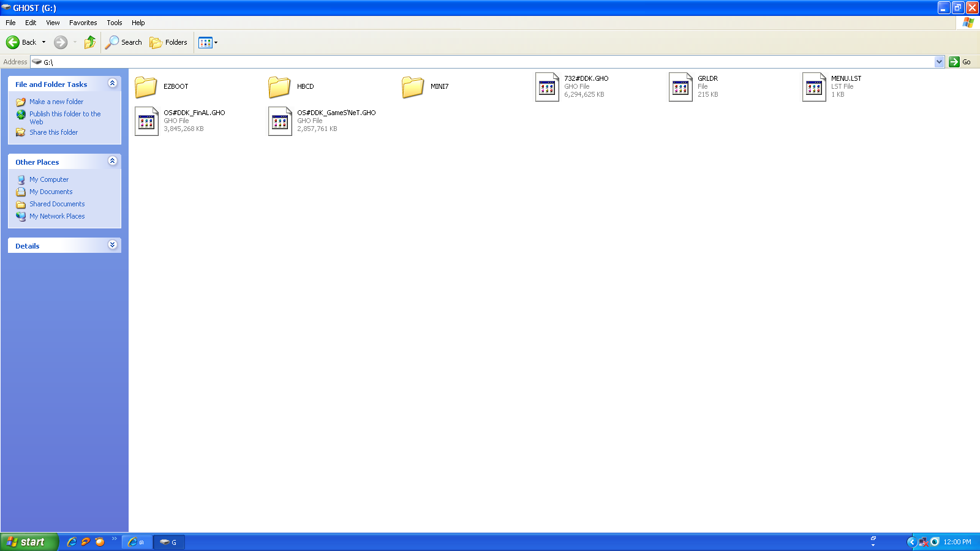This screenshot has width=980, height=551.
Task: Click the Make a new folder icon
Action: pos(21,102)
